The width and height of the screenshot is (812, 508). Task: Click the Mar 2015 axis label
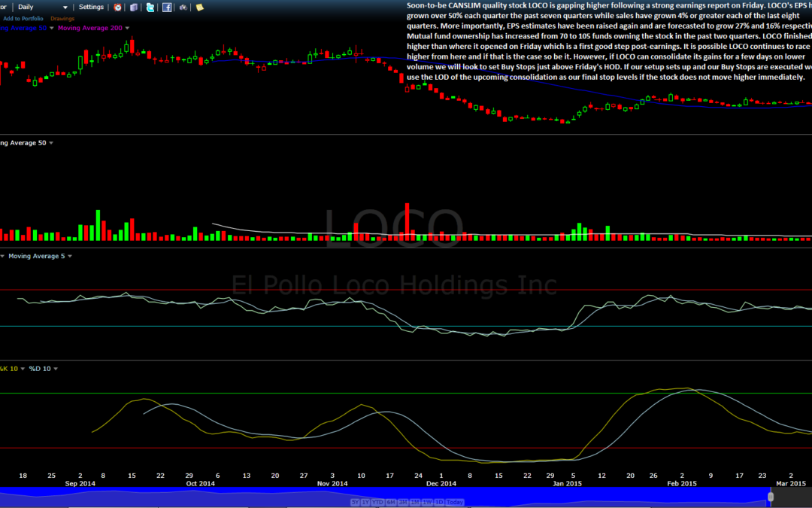pyautogui.click(x=791, y=484)
